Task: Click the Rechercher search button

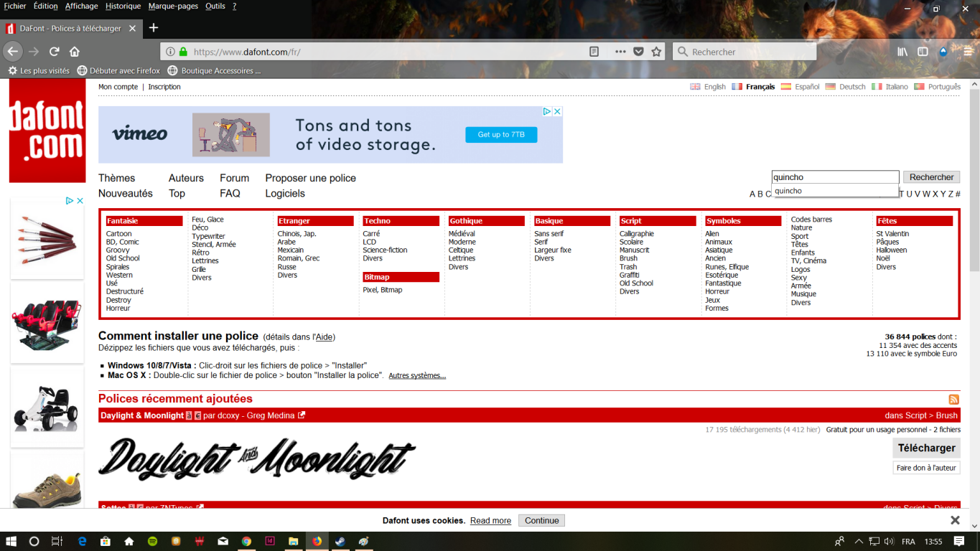Action: 932,177
